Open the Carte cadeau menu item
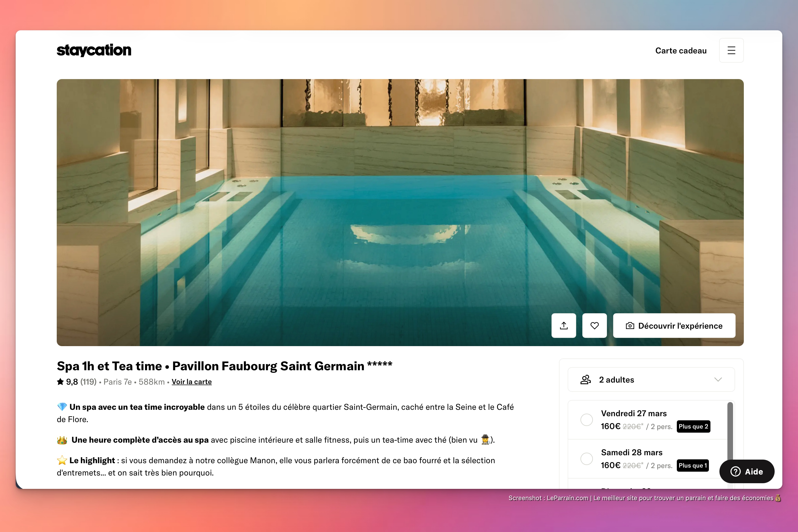 (x=681, y=51)
